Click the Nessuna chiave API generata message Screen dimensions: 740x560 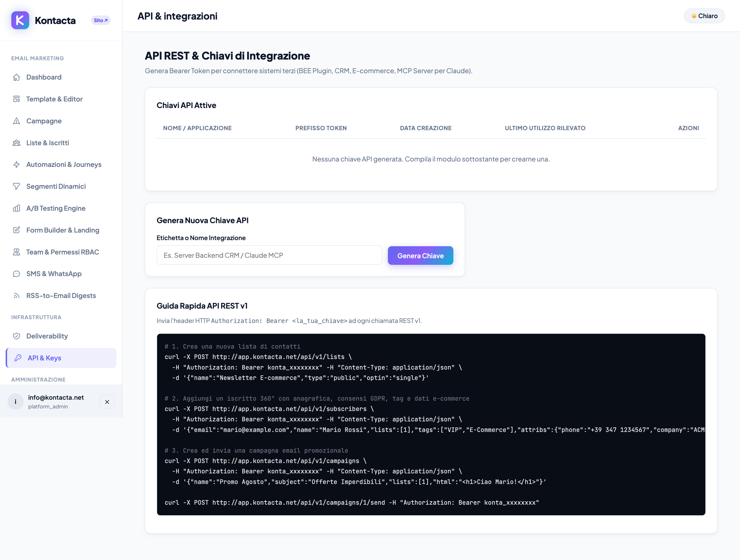[x=431, y=159]
